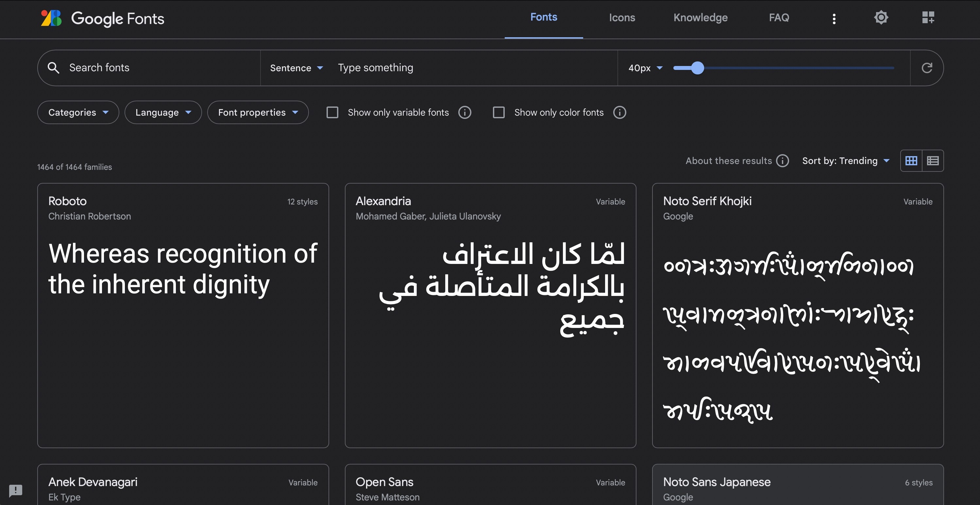The image size is (980, 505).
Task: Switch to the Icons tab
Action: click(622, 18)
